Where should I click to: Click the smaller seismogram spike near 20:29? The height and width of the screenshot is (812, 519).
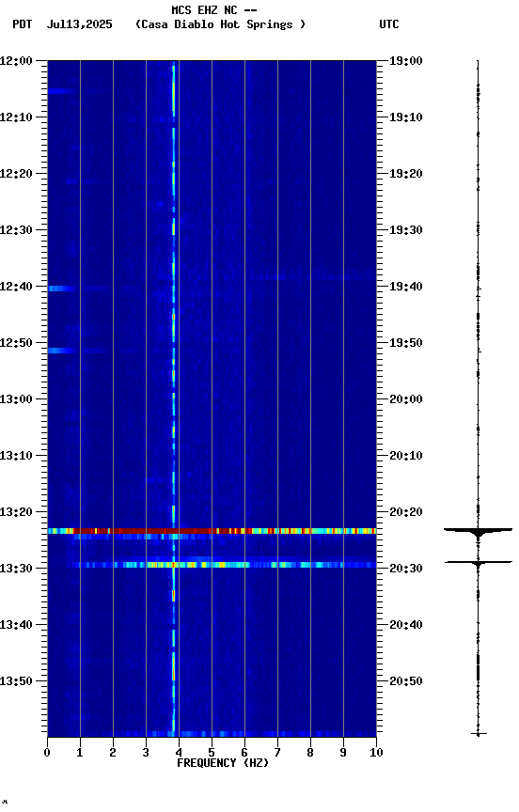(478, 563)
